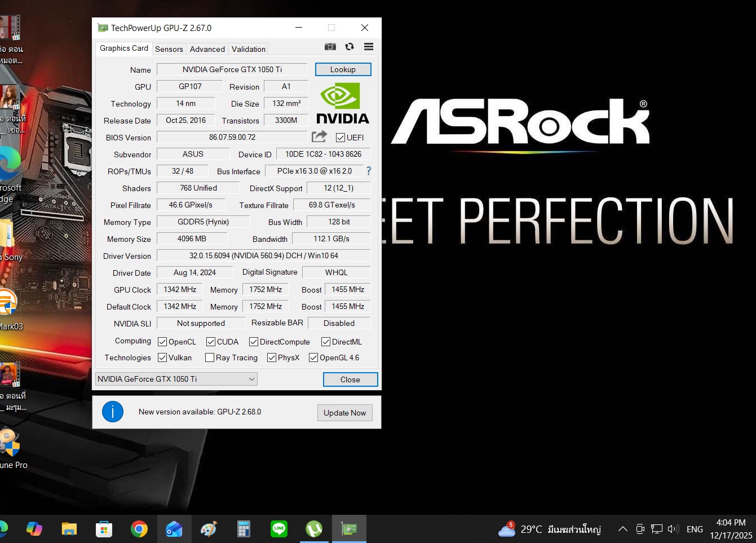Open Google Chrome from the taskbar
This screenshot has height=543, width=756.
(x=139, y=529)
